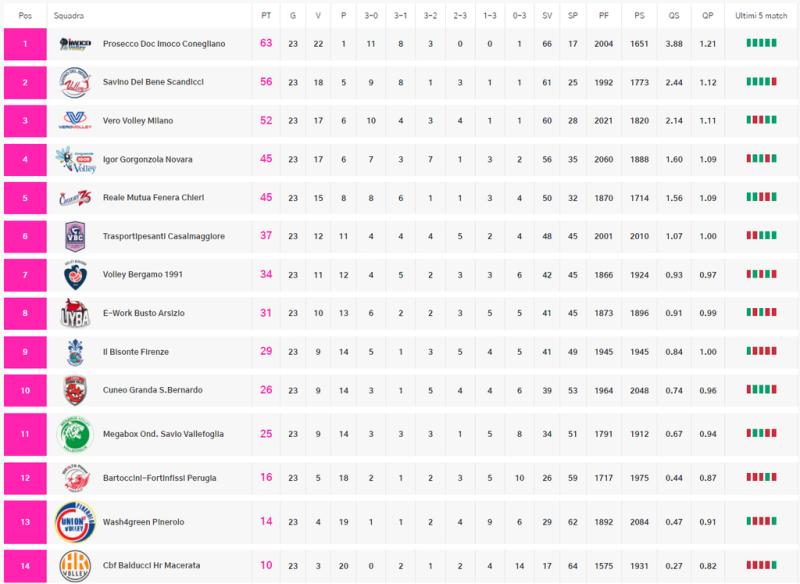Click the Il Bisonte Firenze logo
The image size is (800, 584).
pos(75,352)
